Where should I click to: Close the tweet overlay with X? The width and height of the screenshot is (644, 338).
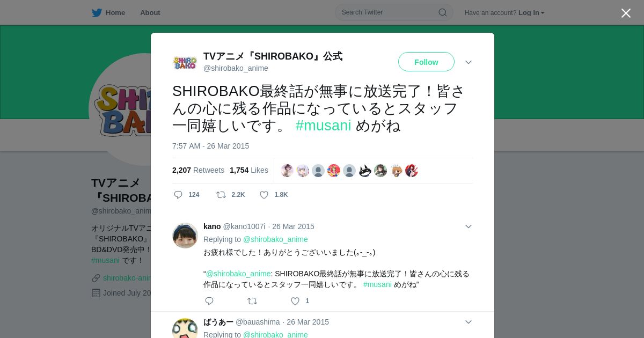tap(626, 13)
